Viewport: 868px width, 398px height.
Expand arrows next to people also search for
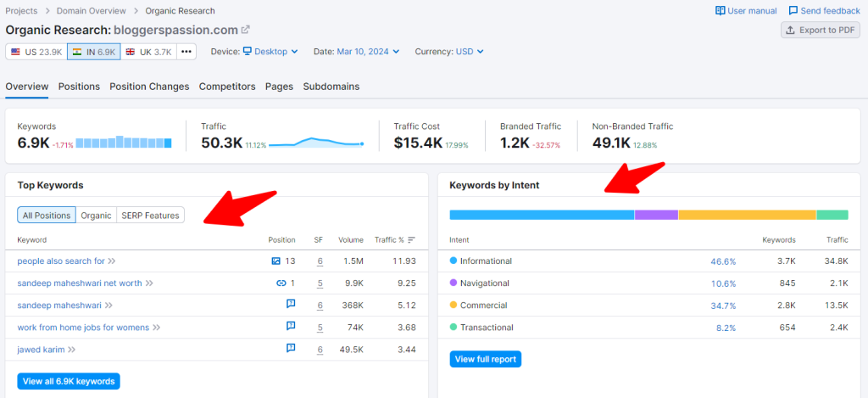click(x=112, y=261)
